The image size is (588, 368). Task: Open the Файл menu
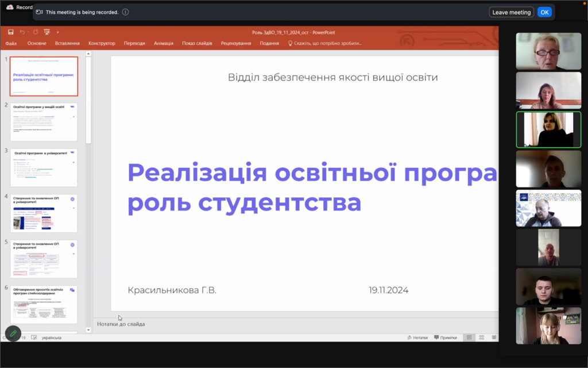pyautogui.click(x=11, y=43)
